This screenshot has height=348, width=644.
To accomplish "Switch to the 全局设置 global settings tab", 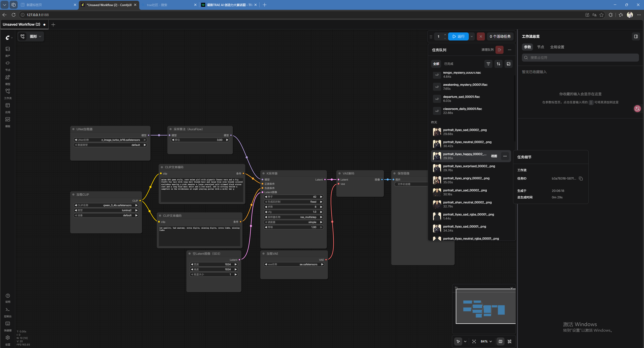I will pos(557,47).
